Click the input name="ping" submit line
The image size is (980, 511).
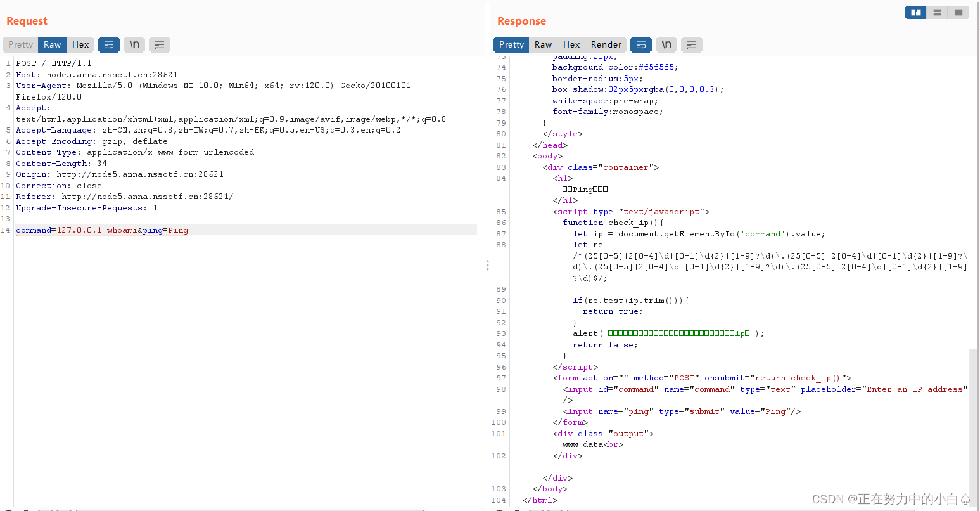[682, 411]
